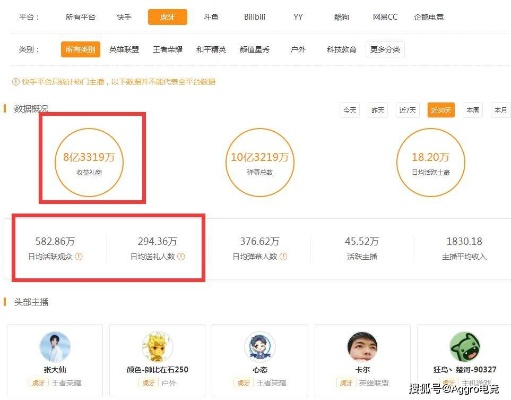Screen dimensions: 511x400
Task: Click the 虎牙 tag under 卡尔
Action: tap(346, 383)
